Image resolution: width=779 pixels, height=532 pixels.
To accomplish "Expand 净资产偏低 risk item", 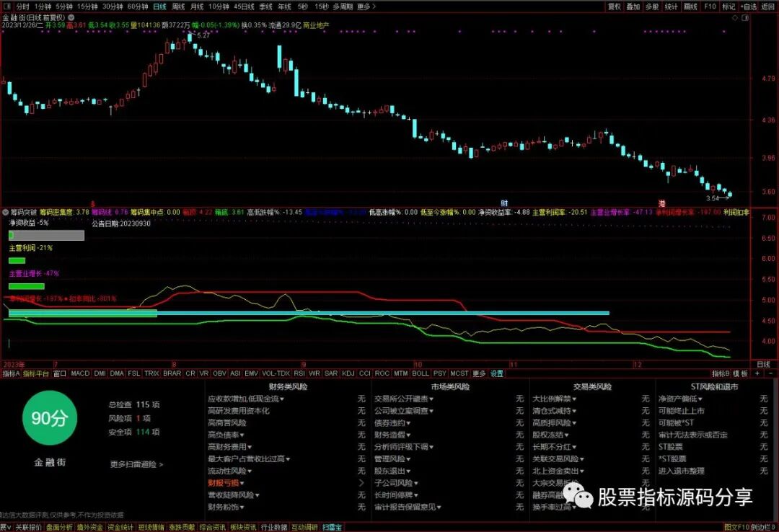I will click(x=681, y=399).
